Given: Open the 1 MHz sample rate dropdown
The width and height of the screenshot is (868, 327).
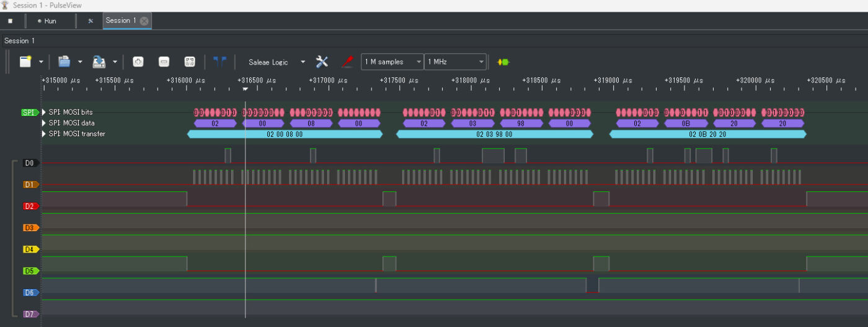Looking at the screenshot, I should (x=456, y=62).
